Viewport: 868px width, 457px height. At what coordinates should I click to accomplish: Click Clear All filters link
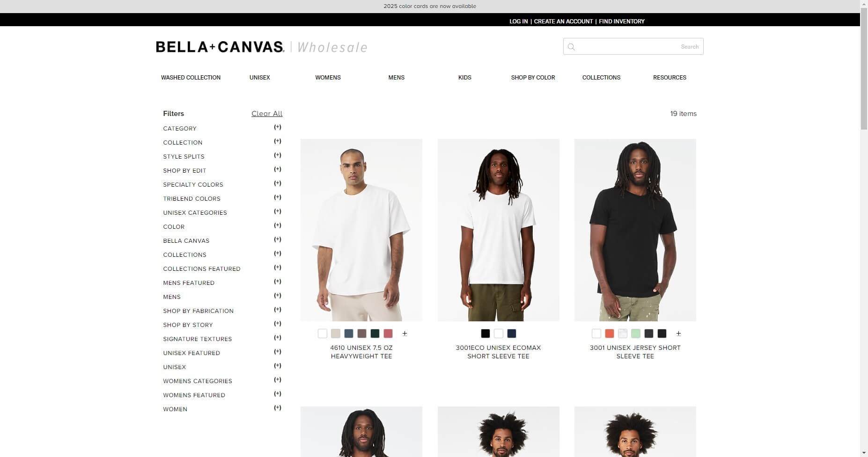(x=267, y=114)
